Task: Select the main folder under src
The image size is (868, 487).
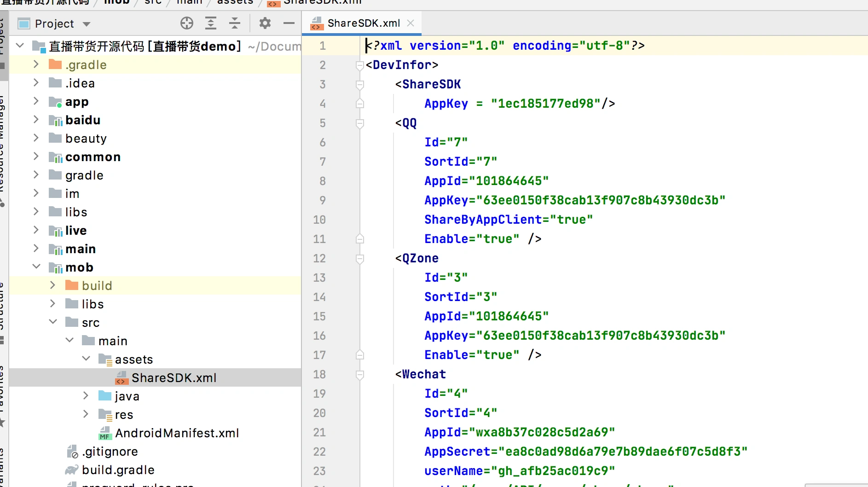Action: point(155,341)
